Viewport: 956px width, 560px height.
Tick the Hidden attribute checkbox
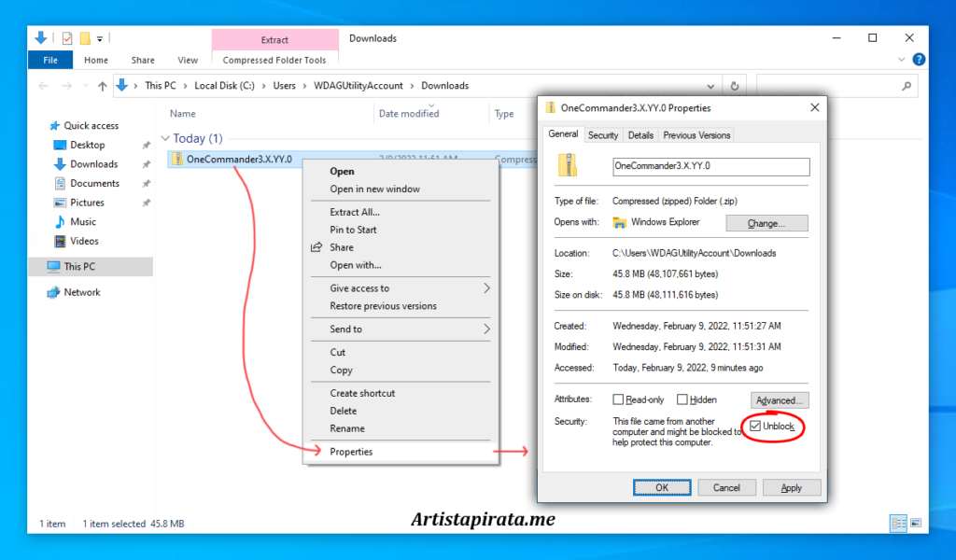(682, 399)
